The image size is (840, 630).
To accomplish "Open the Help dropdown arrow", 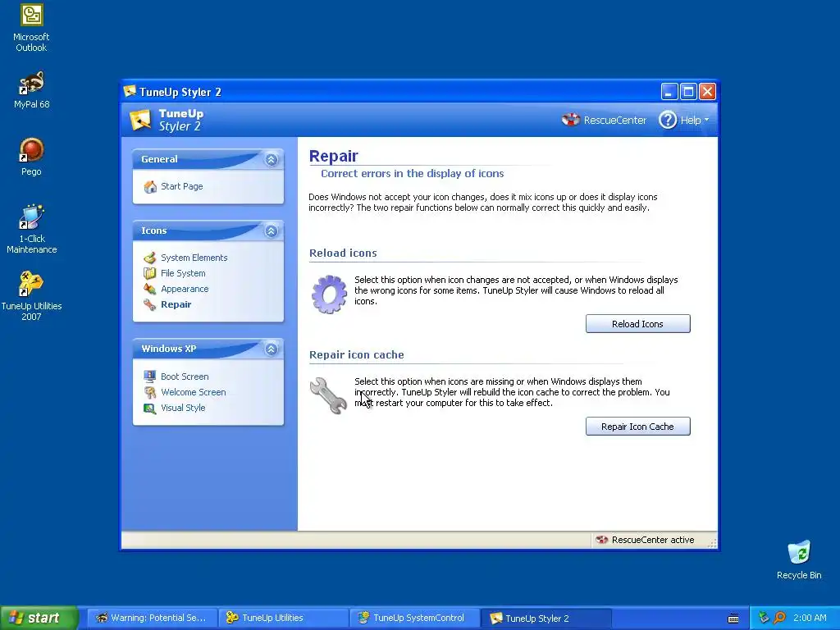I will pos(706,120).
